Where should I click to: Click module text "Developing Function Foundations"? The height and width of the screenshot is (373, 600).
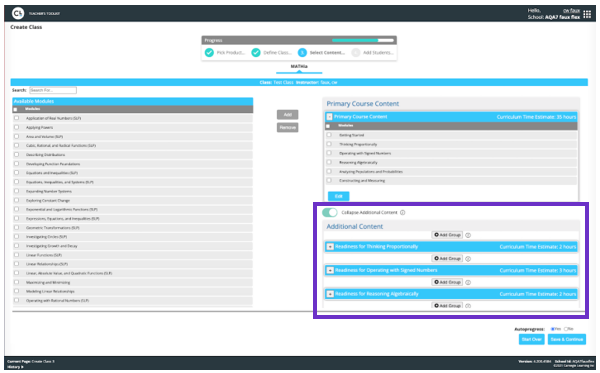point(53,164)
